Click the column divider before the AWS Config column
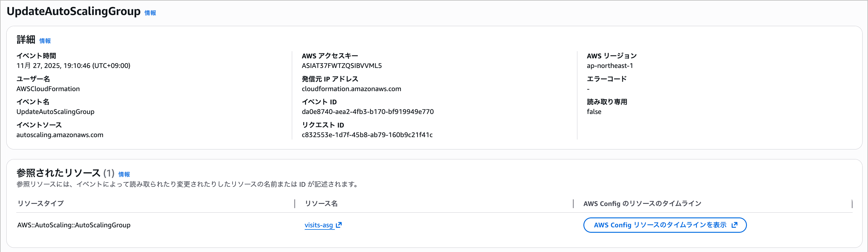 [x=573, y=204]
